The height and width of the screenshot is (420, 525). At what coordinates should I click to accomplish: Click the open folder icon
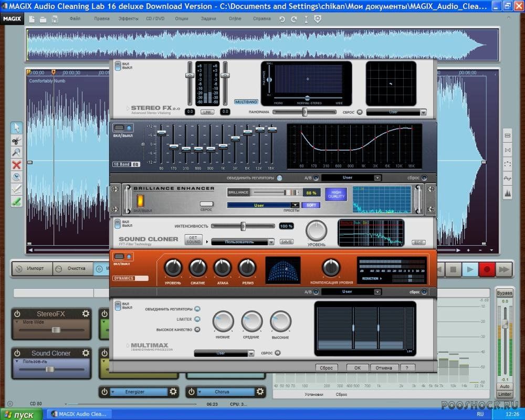tap(43, 19)
